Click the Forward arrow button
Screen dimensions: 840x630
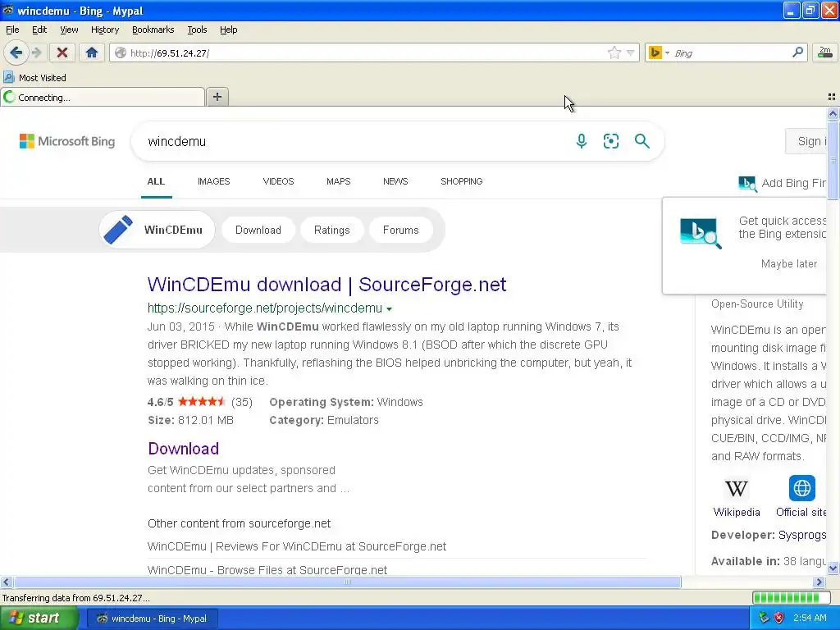(36, 52)
